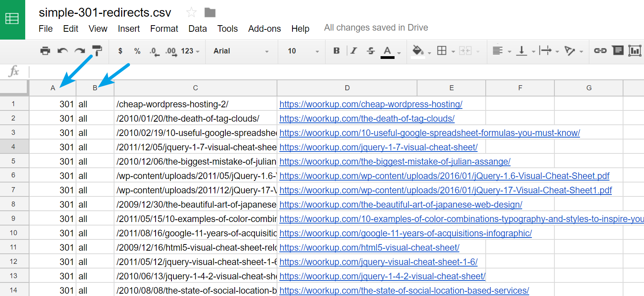This screenshot has height=296, width=644.
Task: Click the redo arrow icon
Action: (80, 51)
